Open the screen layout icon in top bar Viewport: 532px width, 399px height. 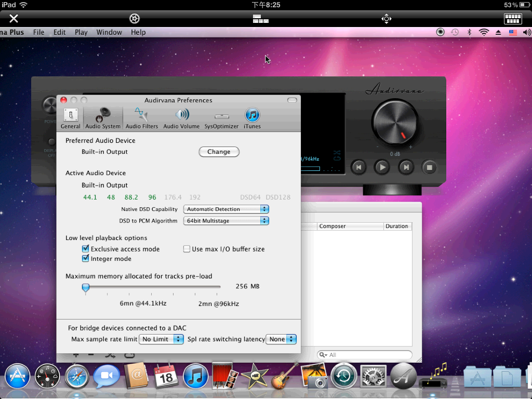pyautogui.click(x=261, y=19)
